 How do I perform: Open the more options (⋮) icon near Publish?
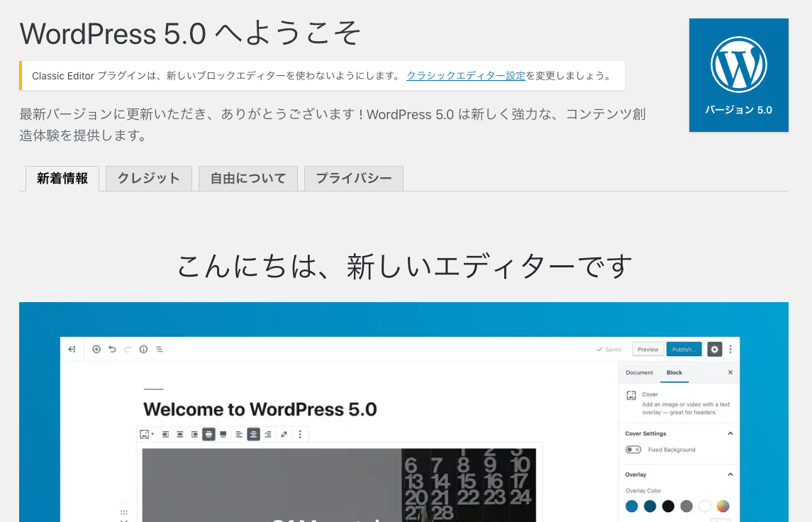(x=730, y=349)
